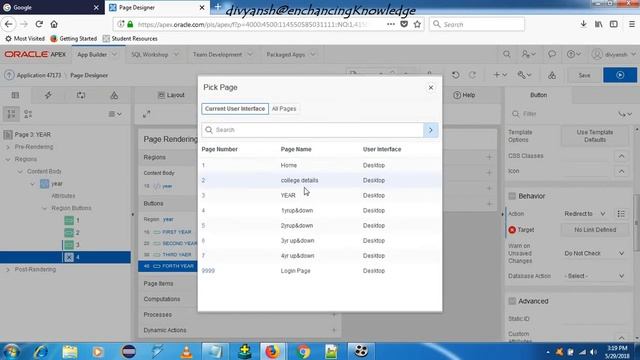Select button 1 in the tree
The width and height of the screenshot is (640, 360).
tap(72, 220)
